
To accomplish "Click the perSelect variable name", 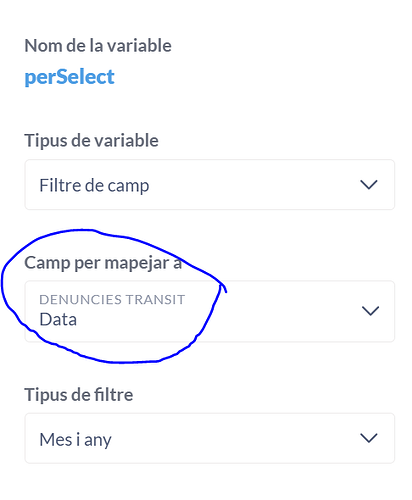I will click(69, 78).
